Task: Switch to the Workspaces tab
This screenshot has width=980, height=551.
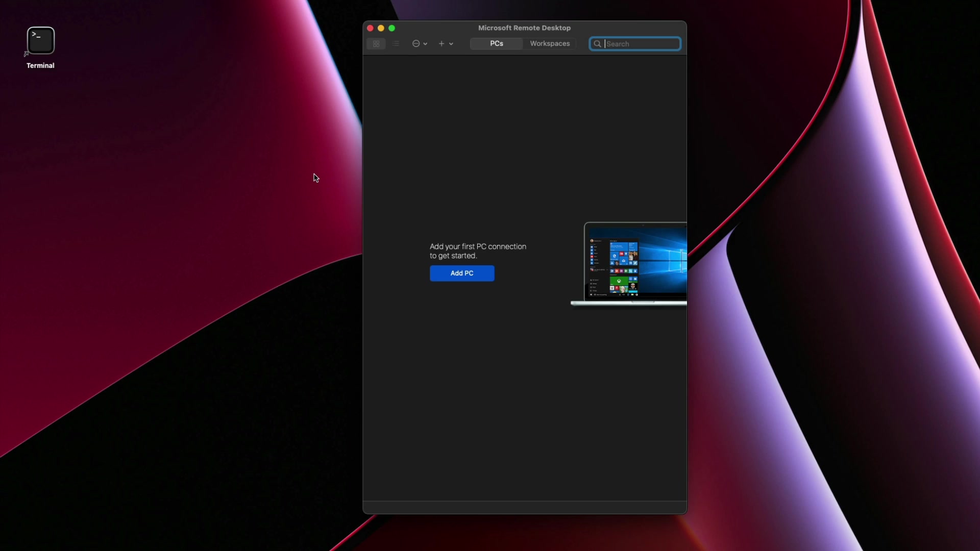Action: [550, 44]
